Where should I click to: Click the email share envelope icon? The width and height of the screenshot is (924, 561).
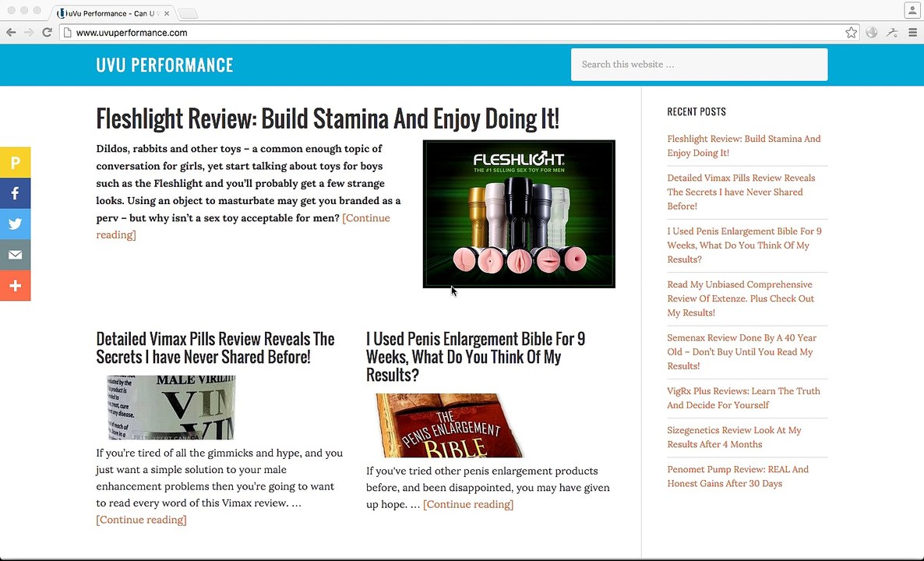[16, 255]
